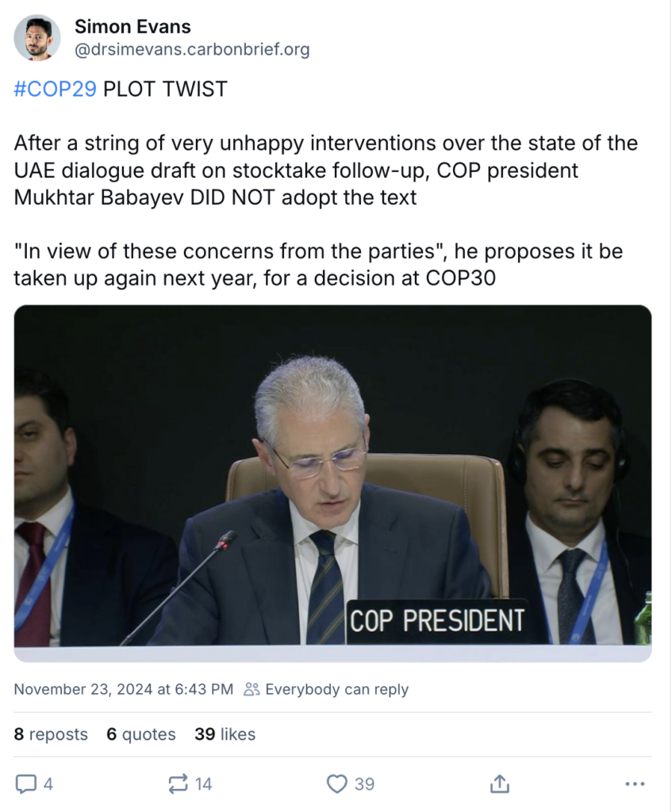The image size is (672, 812).
Task: Expand post actions via the three-dot menu
Action: [x=634, y=783]
